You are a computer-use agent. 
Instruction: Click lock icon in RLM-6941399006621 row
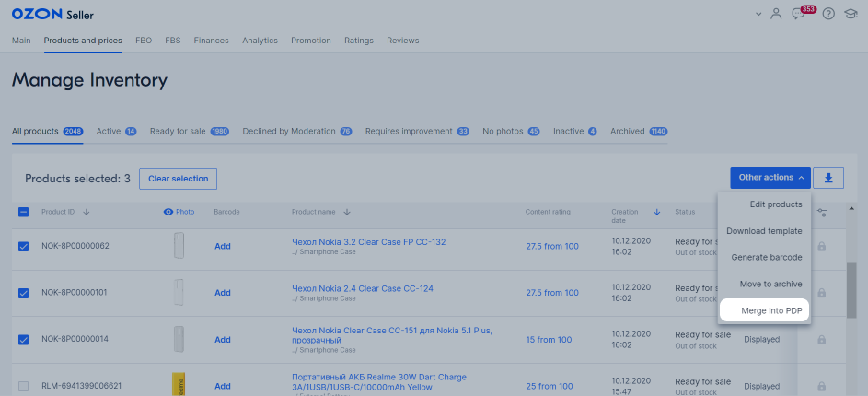click(x=821, y=386)
